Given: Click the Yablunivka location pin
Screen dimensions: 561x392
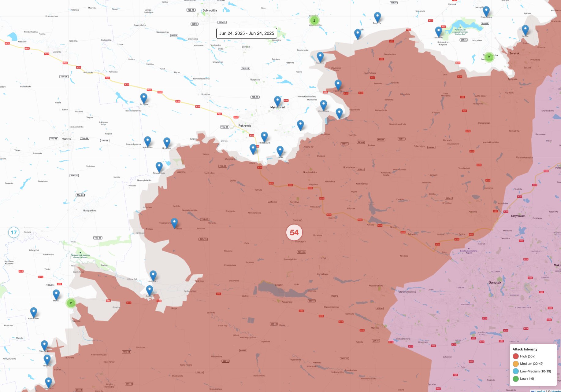Looking at the screenshot, I should coord(439,32).
